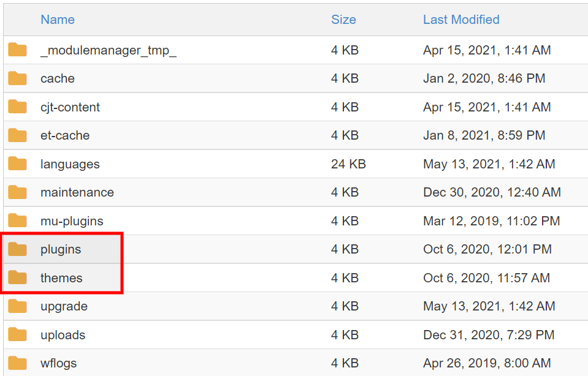Image resolution: width=588 pixels, height=376 pixels.
Task: Sort by the Last Modified column
Action: [461, 20]
